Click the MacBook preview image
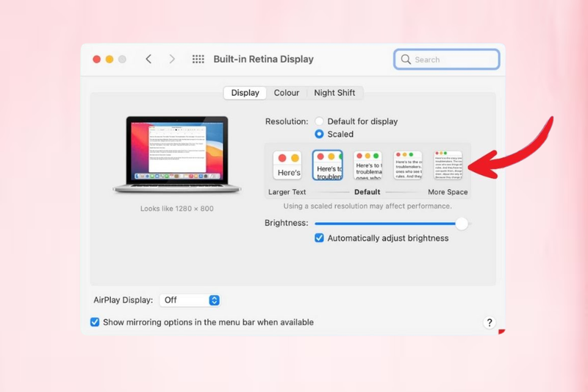 (x=177, y=154)
